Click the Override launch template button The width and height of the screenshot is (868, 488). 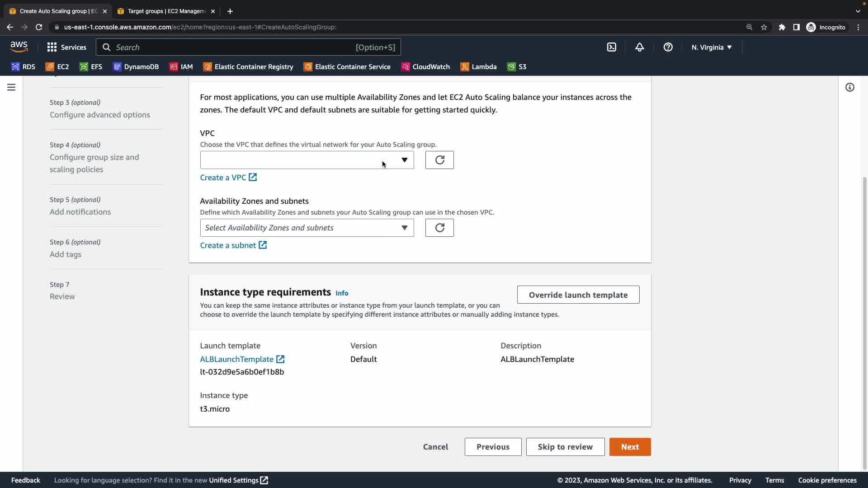click(578, 295)
